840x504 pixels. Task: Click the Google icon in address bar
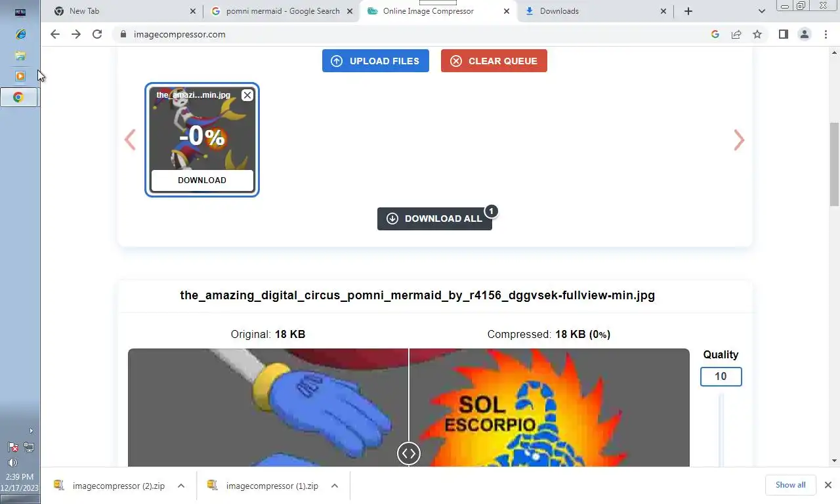click(715, 34)
